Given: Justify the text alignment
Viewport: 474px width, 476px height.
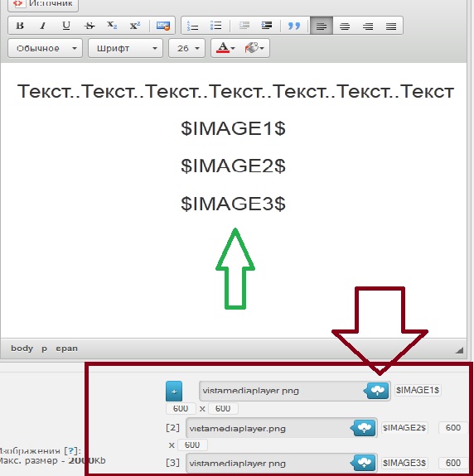Looking at the screenshot, I should [x=391, y=26].
